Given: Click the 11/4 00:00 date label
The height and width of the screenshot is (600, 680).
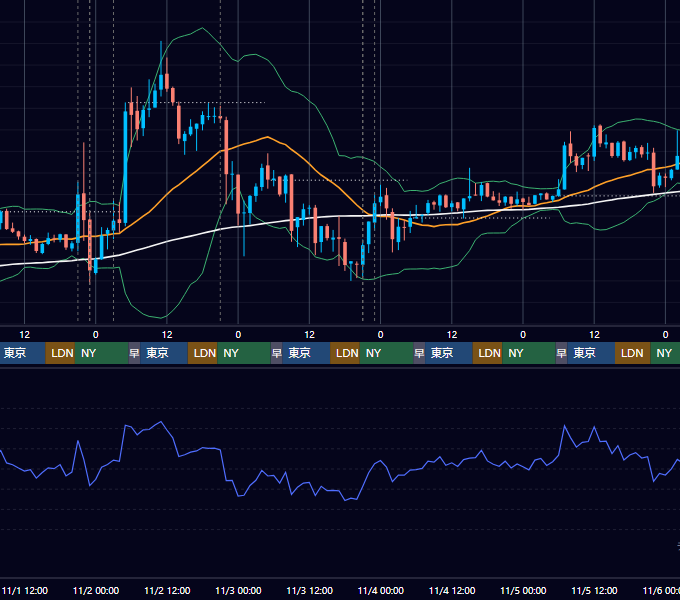Looking at the screenshot, I should 381,590.
